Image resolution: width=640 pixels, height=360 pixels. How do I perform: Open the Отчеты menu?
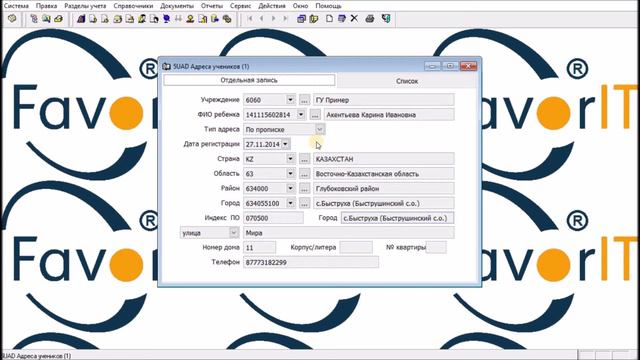click(x=212, y=6)
